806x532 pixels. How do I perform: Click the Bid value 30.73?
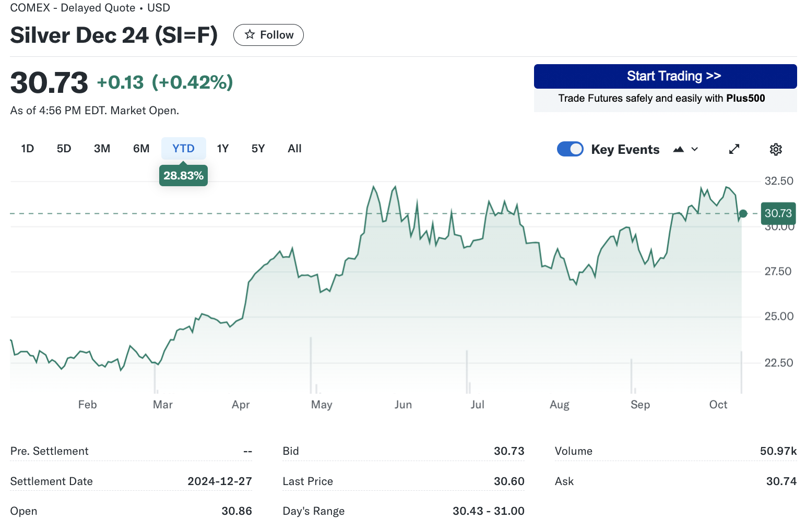pyautogui.click(x=509, y=451)
